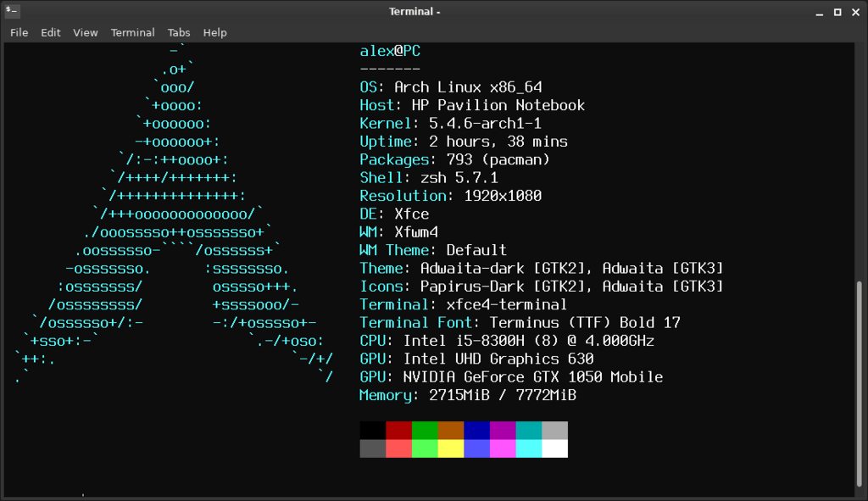Screen dimensions: 868x501
Task: Open the View menu
Action: (x=86, y=33)
